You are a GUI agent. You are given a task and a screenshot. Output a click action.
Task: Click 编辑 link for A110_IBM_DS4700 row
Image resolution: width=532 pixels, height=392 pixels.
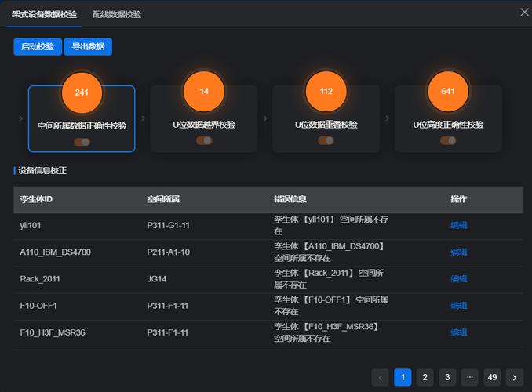(x=459, y=252)
